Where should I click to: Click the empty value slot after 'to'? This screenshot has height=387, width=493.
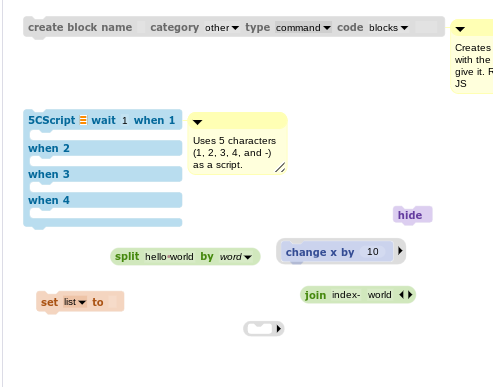(113, 302)
